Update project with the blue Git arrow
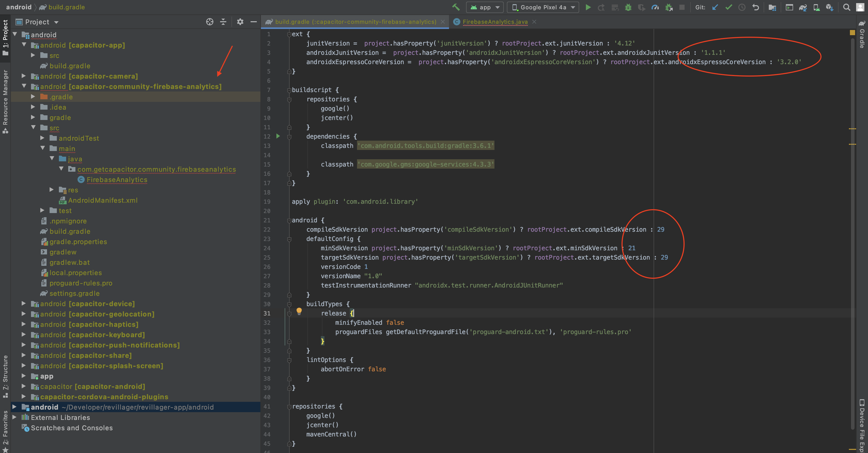The height and width of the screenshot is (453, 868). click(x=715, y=7)
